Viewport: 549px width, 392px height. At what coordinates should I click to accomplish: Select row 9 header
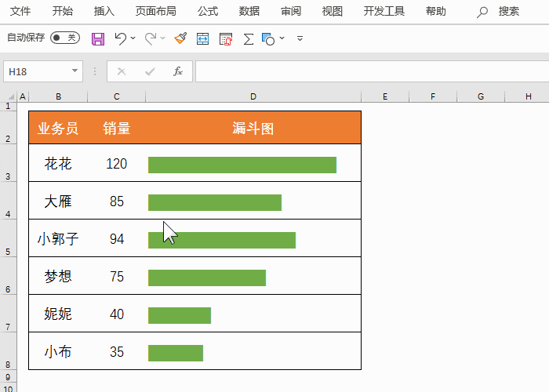[x=8, y=377]
